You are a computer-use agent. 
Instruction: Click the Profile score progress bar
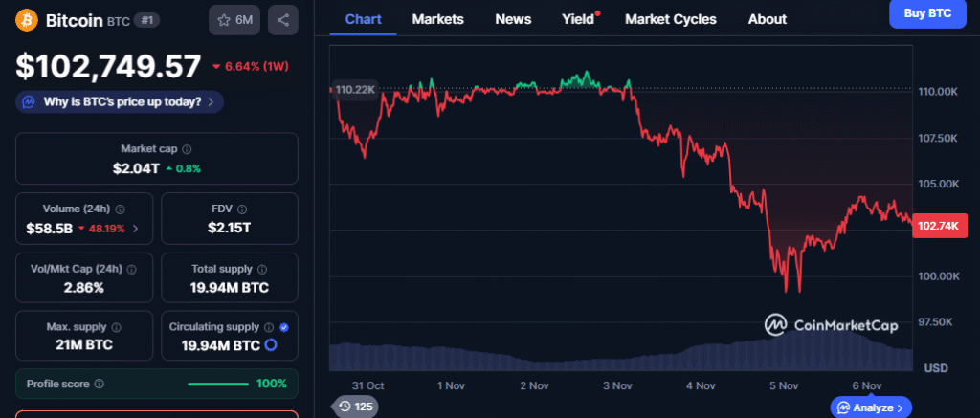pyautogui.click(x=219, y=384)
